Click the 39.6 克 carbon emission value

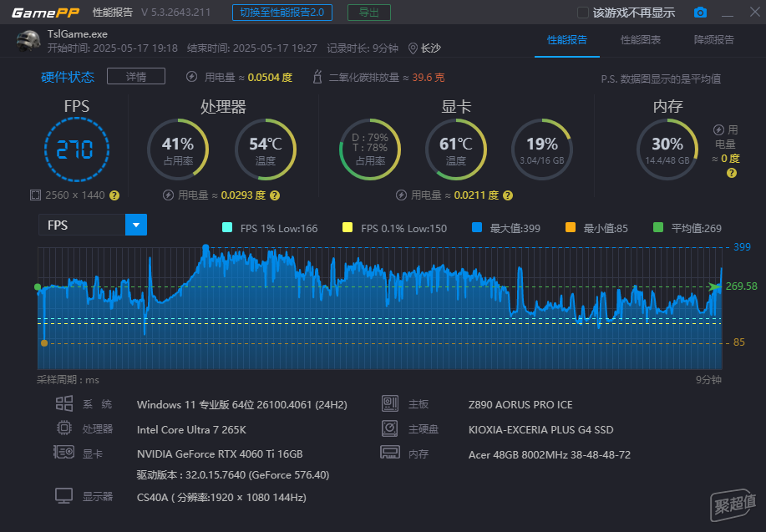click(x=429, y=77)
